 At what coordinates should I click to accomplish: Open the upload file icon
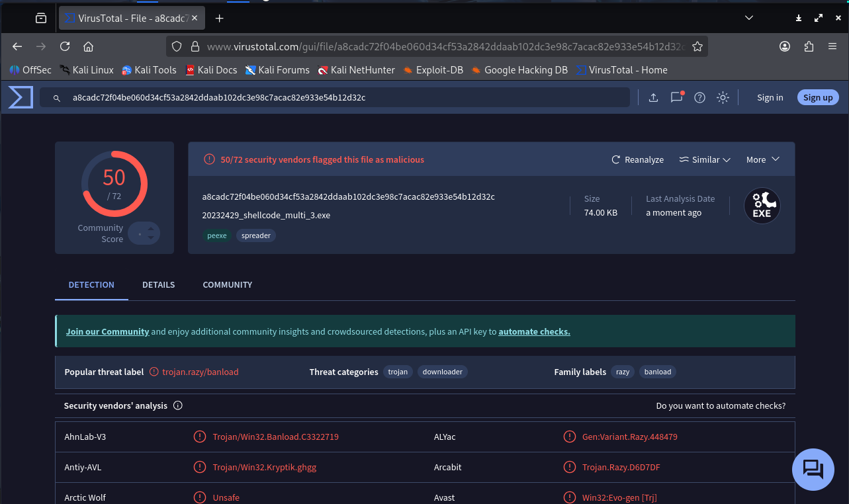(653, 97)
